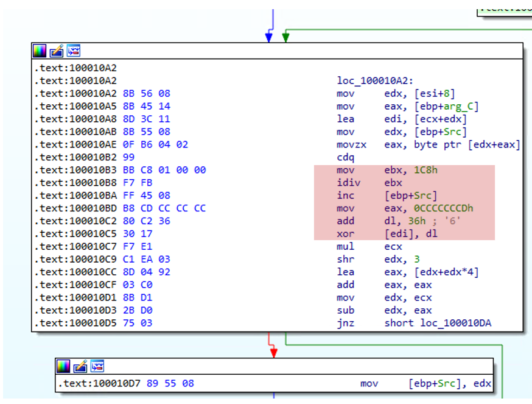Image resolution: width=532 pixels, height=404 pixels.
Task: Click the node color icon in the lower block
Action: click(x=64, y=366)
